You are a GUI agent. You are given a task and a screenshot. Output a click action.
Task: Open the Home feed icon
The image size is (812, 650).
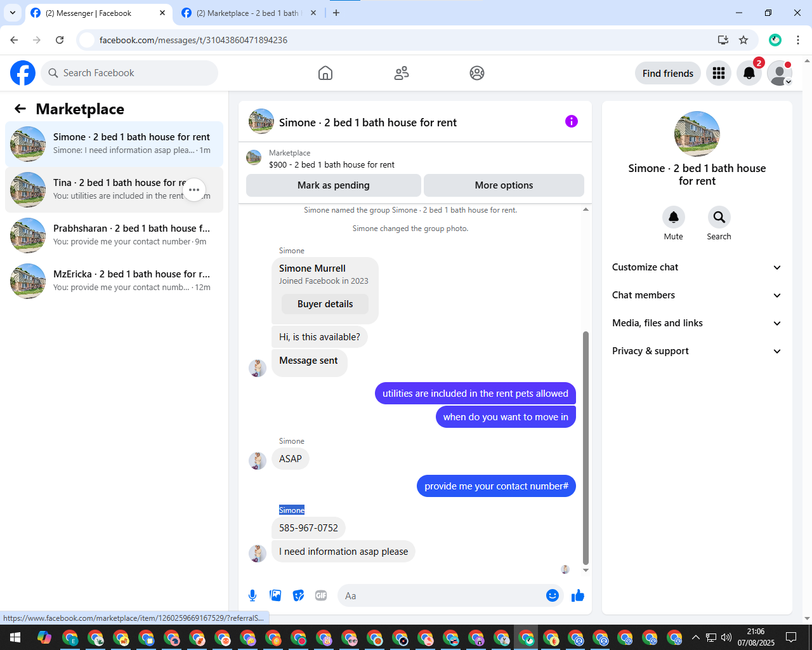[x=325, y=73]
